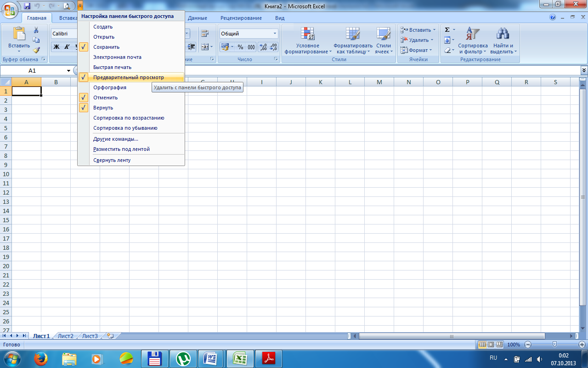
Task: Open the Данные ribbon tab
Action: [198, 18]
